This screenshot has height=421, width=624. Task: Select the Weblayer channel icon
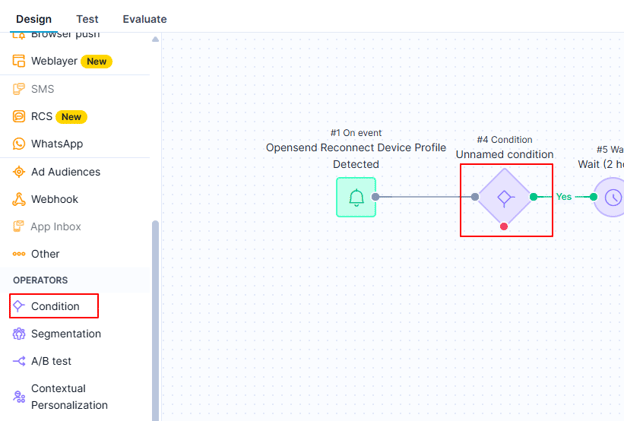pyautogui.click(x=18, y=61)
